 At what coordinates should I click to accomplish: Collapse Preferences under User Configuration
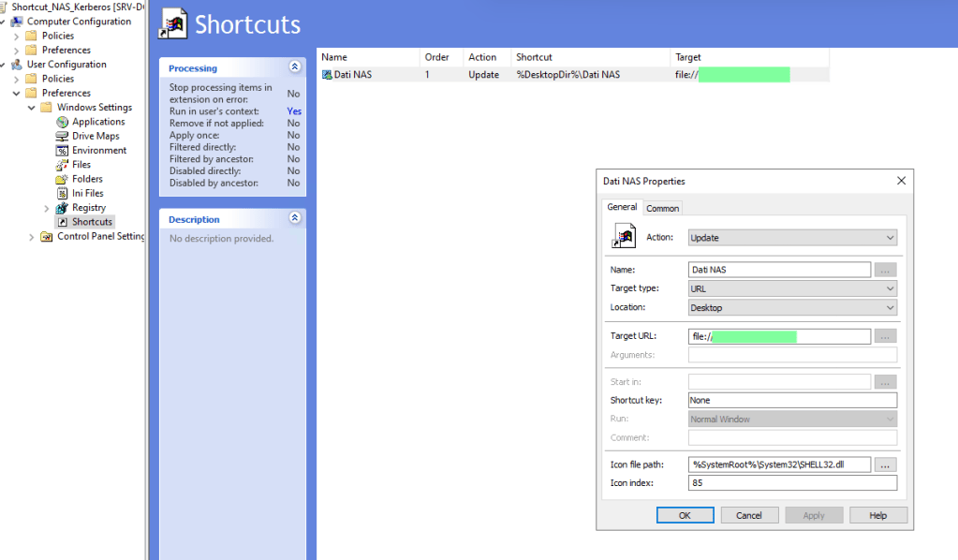(x=17, y=94)
